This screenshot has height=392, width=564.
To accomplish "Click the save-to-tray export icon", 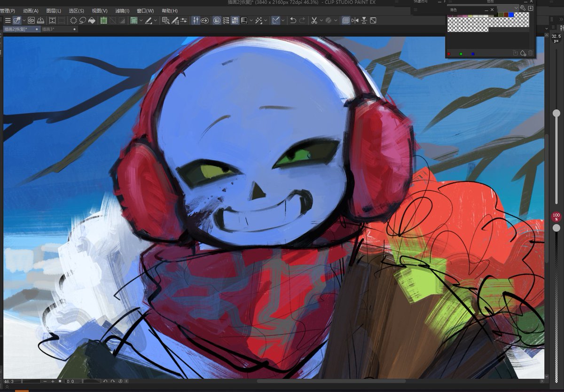I will (40, 20).
